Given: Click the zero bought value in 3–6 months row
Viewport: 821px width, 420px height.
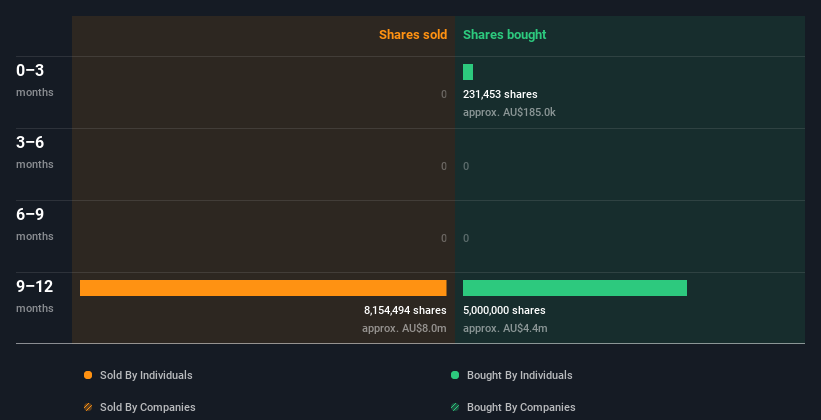Looking at the screenshot, I should click(466, 167).
